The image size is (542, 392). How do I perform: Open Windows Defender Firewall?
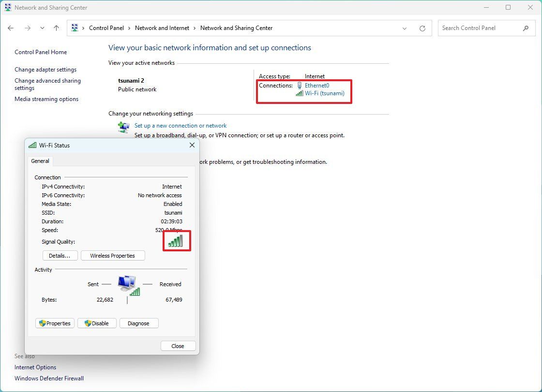(49, 378)
